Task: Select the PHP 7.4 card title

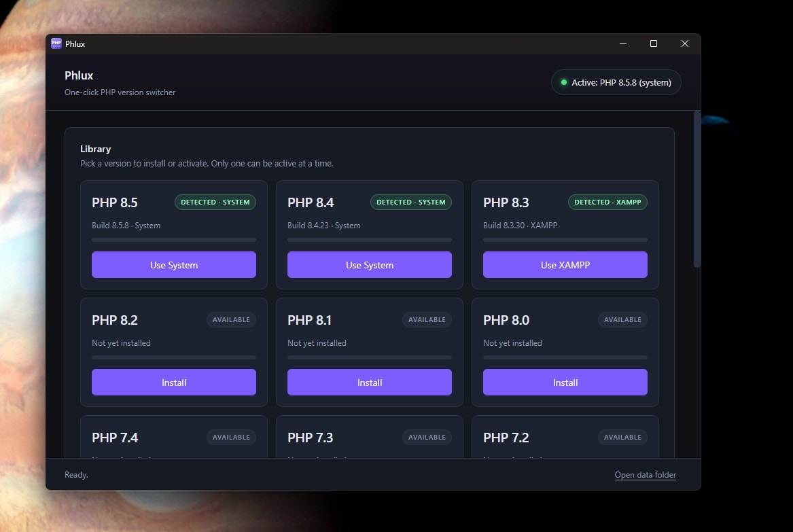Action: [115, 438]
